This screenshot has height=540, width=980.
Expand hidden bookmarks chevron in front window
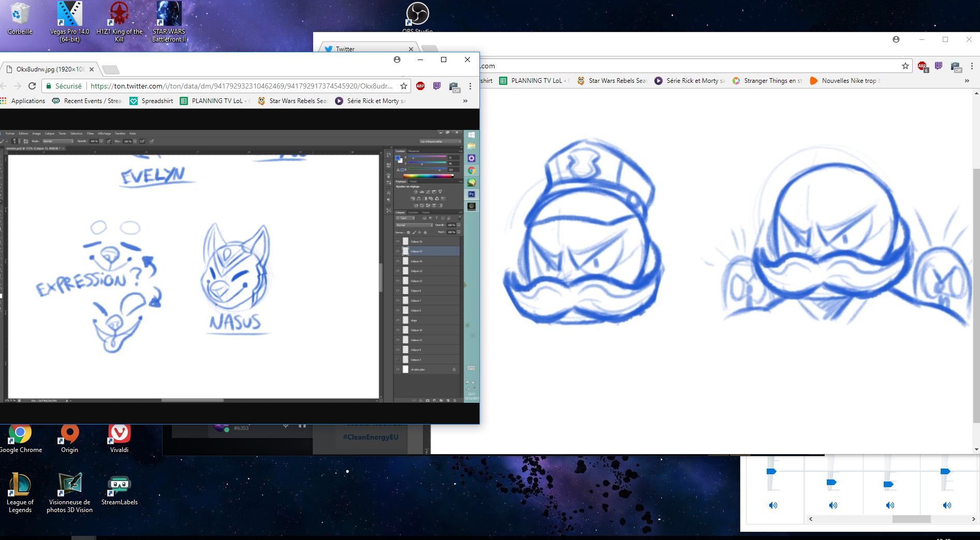[x=465, y=101]
